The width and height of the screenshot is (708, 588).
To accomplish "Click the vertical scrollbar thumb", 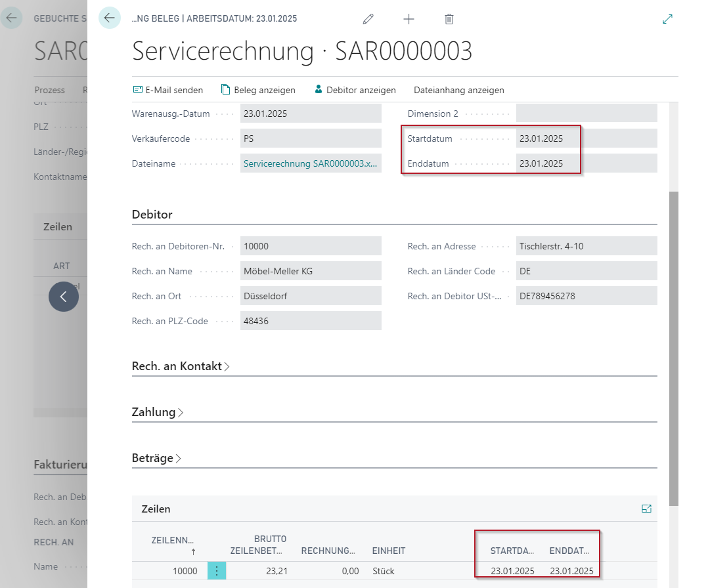I will (x=674, y=348).
